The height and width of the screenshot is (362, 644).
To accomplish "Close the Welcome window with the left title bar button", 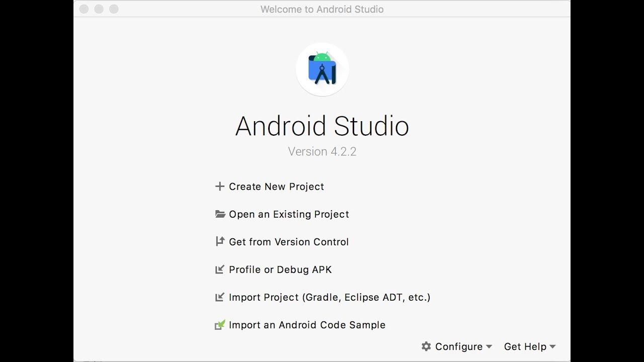I will 84,9.
